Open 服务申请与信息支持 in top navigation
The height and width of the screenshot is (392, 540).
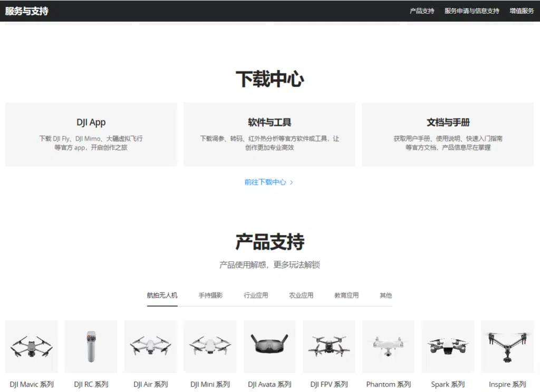(472, 11)
